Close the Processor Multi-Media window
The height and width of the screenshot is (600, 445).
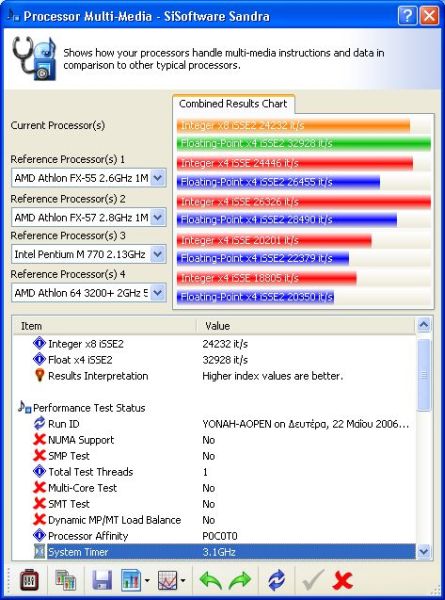tap(429, 16)
